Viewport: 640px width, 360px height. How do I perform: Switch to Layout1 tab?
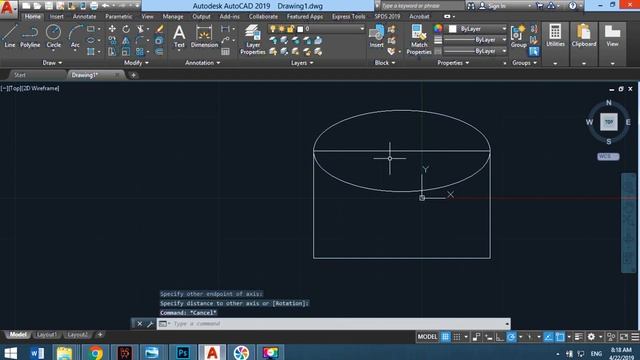47,335
